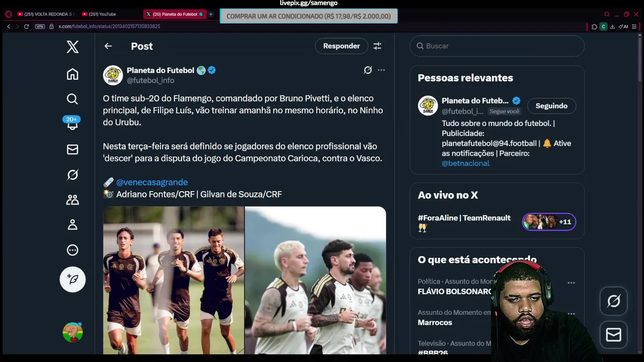This screenshot has width=644, height=362.
Task: Click the site padlock icon
Action: click(51, 26)
